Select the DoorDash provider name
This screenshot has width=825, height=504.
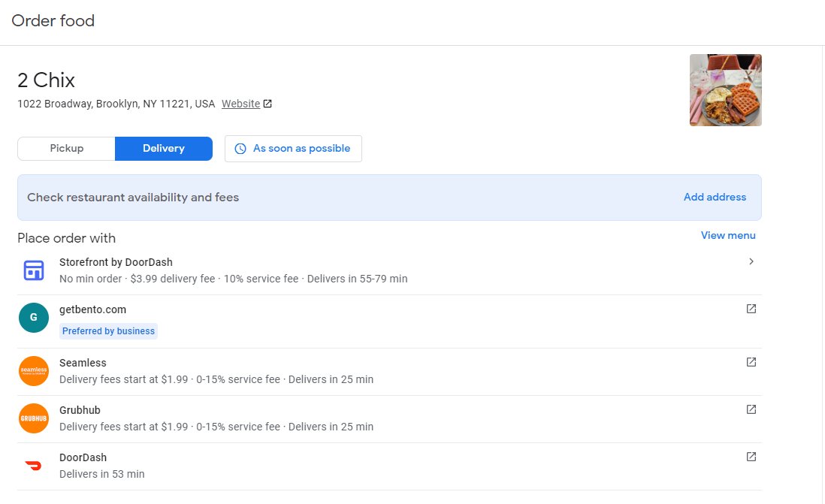(x=83, y=457)
